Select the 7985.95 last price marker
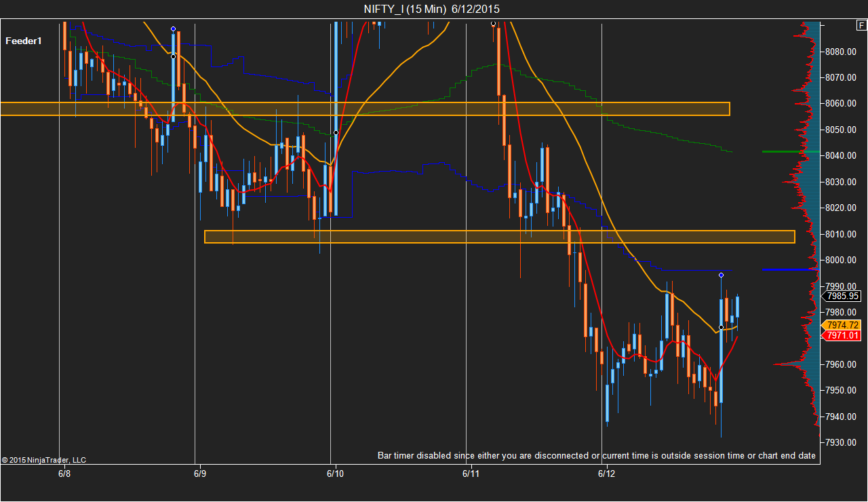868x502 pixels. click(x=842, y=296)
